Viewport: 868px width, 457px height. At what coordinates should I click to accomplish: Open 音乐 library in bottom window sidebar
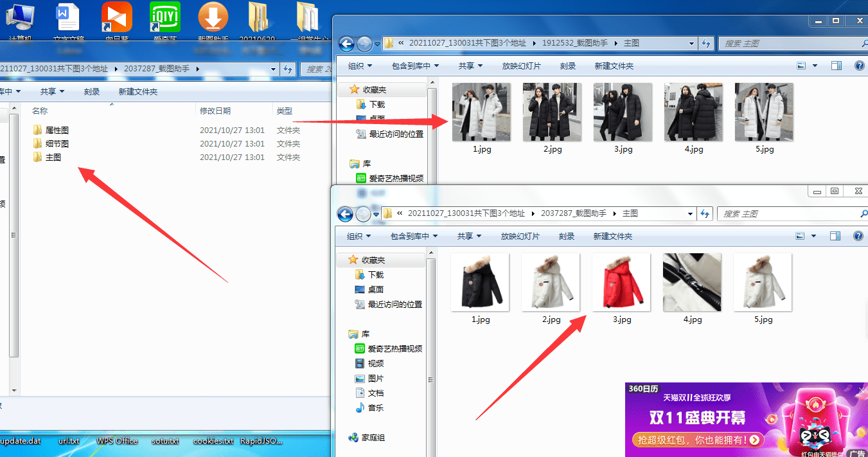pyautogui.click(x=376, y=408)
